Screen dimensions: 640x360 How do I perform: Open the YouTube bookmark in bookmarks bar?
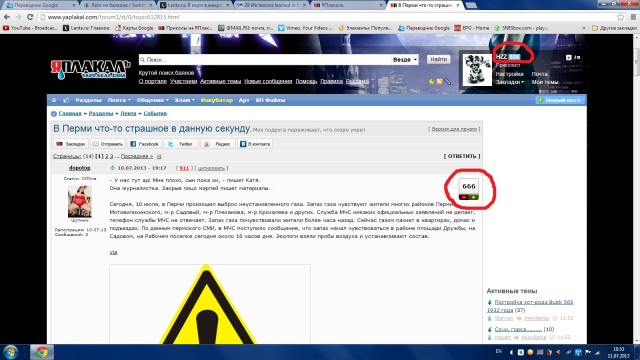(x=30, y=28)
